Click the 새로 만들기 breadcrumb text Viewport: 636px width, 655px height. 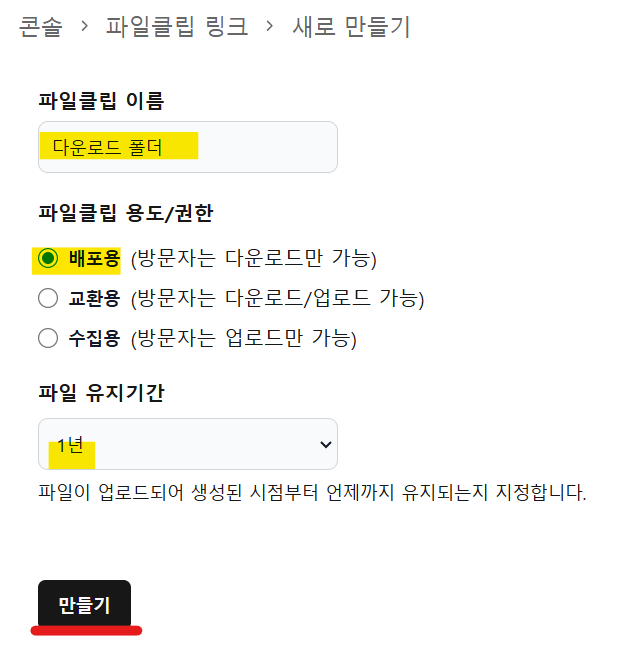tap(351, 27)
